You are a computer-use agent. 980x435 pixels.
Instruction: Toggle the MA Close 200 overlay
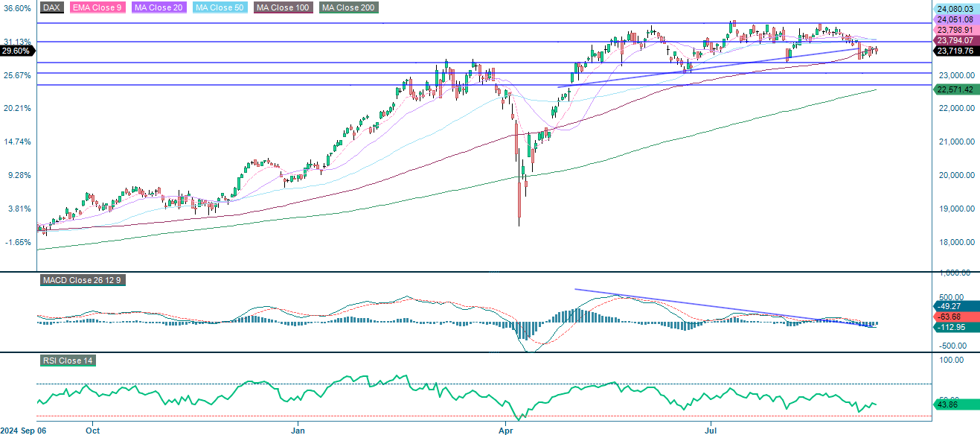[x=348, y=7]
